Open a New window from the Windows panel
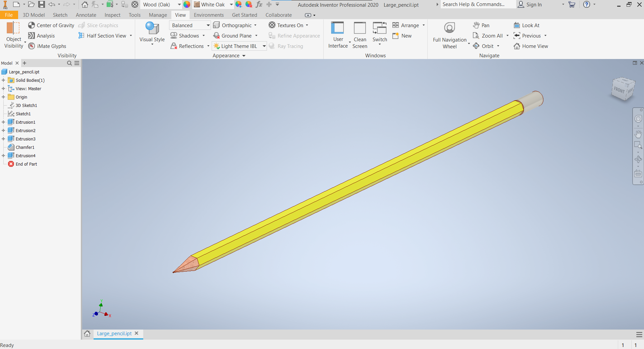644x349 pixels. (x=402, y=36)
